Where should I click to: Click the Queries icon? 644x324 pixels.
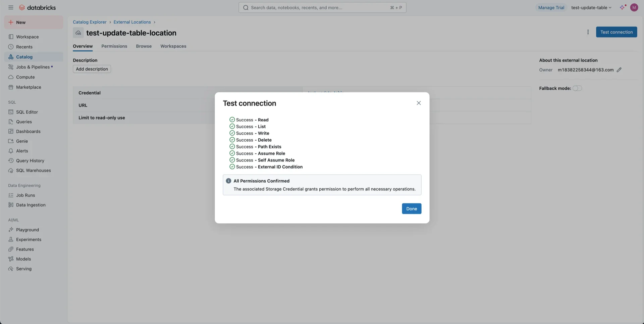(x=11, y=122)
